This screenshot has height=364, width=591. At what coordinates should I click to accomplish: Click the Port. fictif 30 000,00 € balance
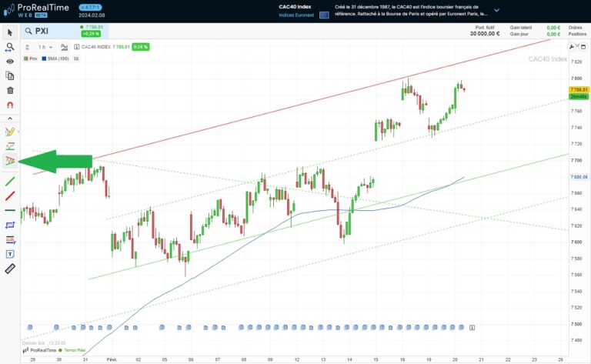point(485,31)
